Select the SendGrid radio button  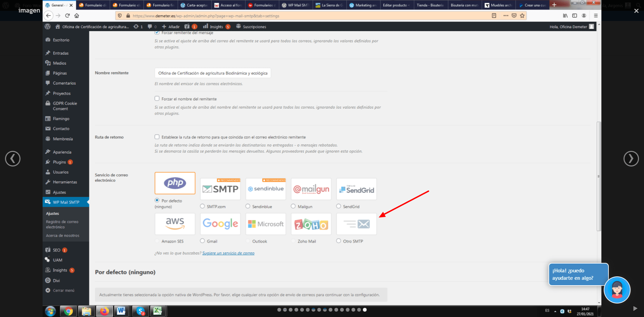(338, 206)
